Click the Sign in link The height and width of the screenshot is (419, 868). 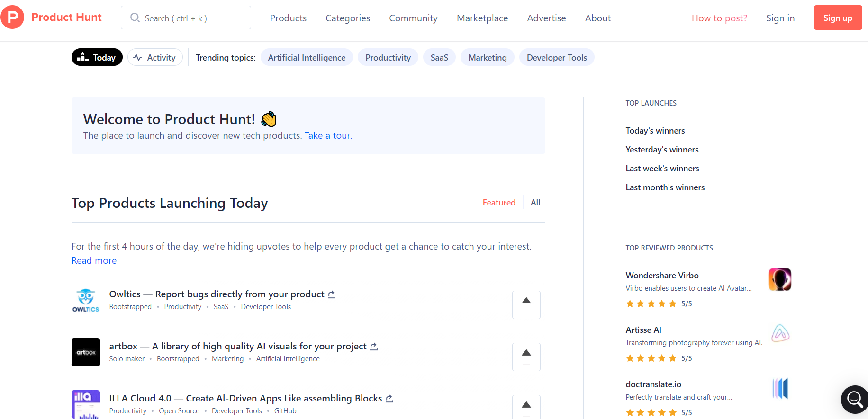tap(780, 18)
